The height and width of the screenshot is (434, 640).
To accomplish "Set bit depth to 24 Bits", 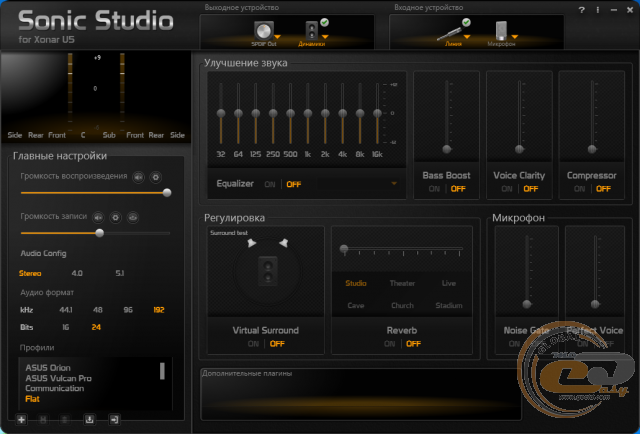I will pos(96,327).
